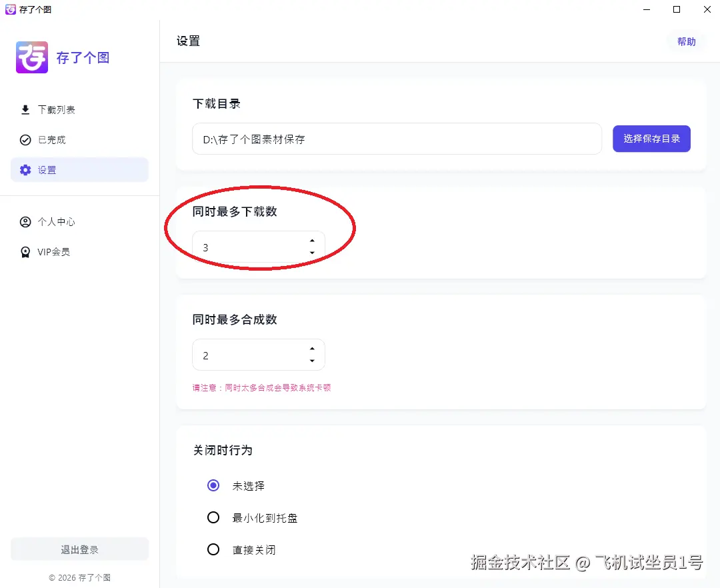720x588 pixels.
Task: Open the 下载列表 download list page
Action: coord(79,110)
